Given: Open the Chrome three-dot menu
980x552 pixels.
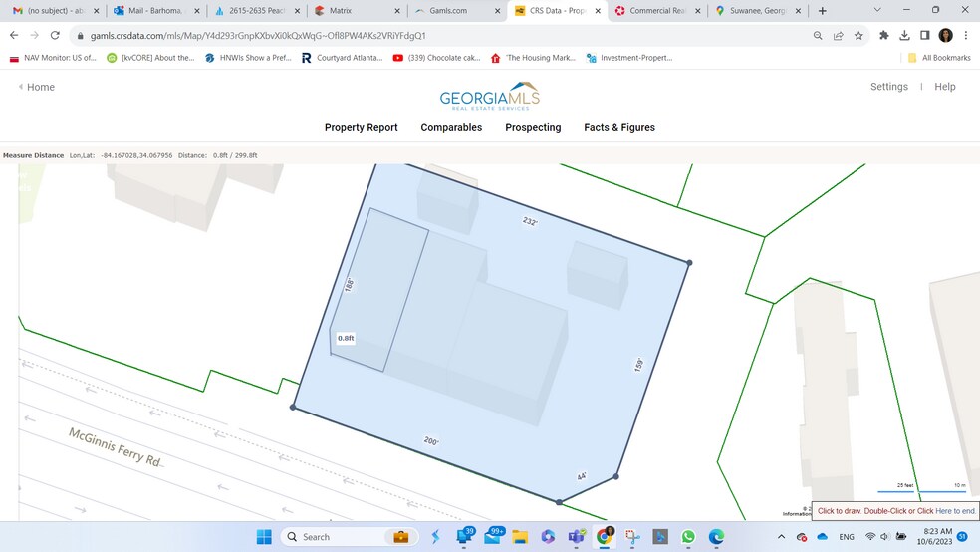Looking at the screenshot, I should [x=966, y=35].
